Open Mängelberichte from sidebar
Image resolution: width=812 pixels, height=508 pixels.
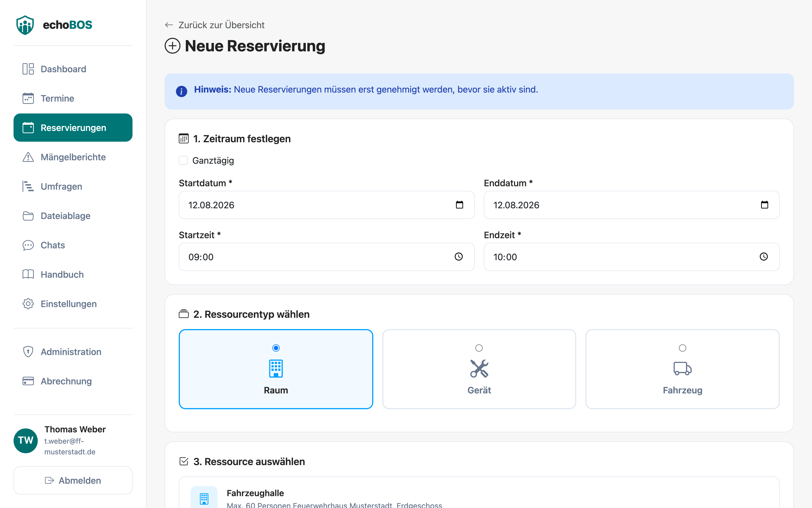(73, 157)
